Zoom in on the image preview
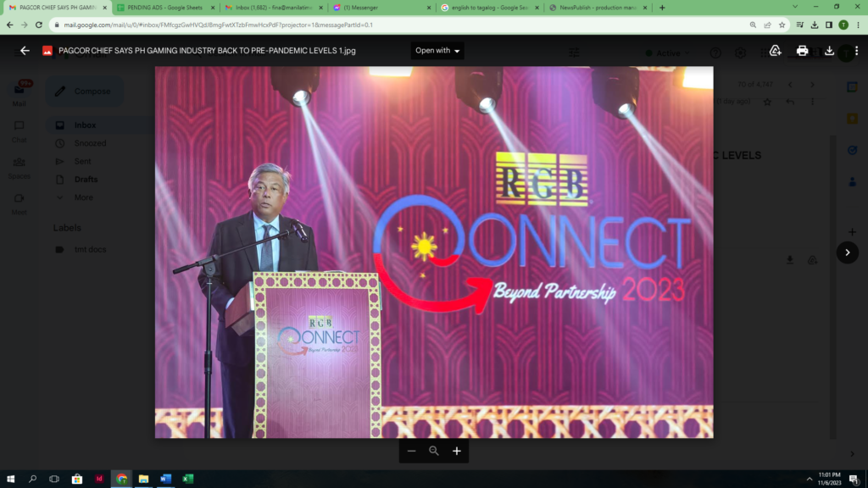Screen dimensions: 868x488 click(457, 451)
